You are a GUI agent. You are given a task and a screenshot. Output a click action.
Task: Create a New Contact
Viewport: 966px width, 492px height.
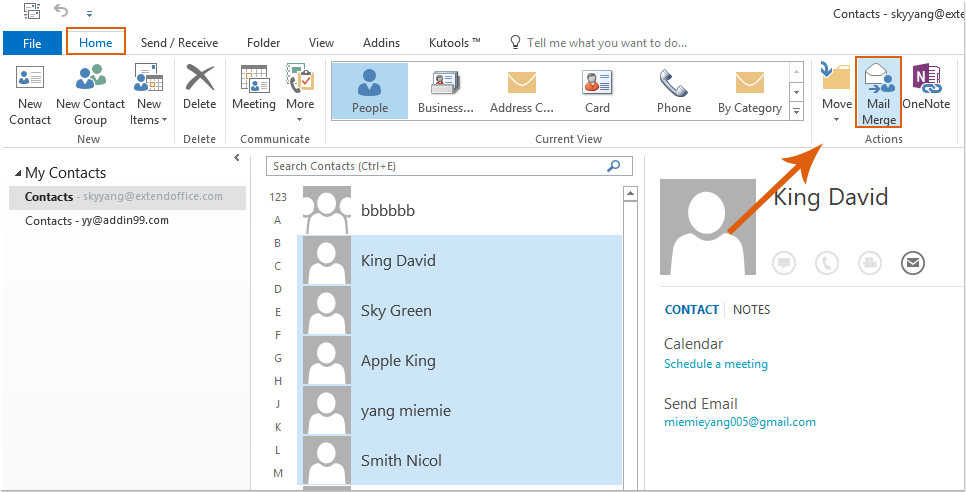pyautogui.click(x=30, y=95)
